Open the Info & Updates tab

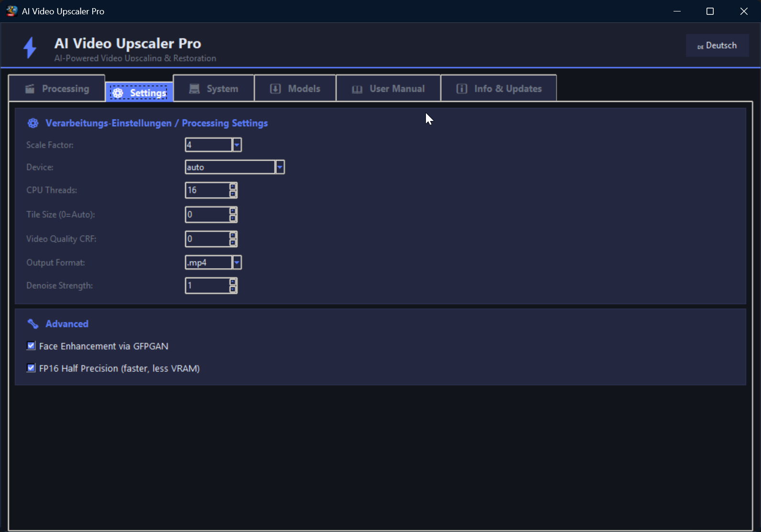pos(499,88)
